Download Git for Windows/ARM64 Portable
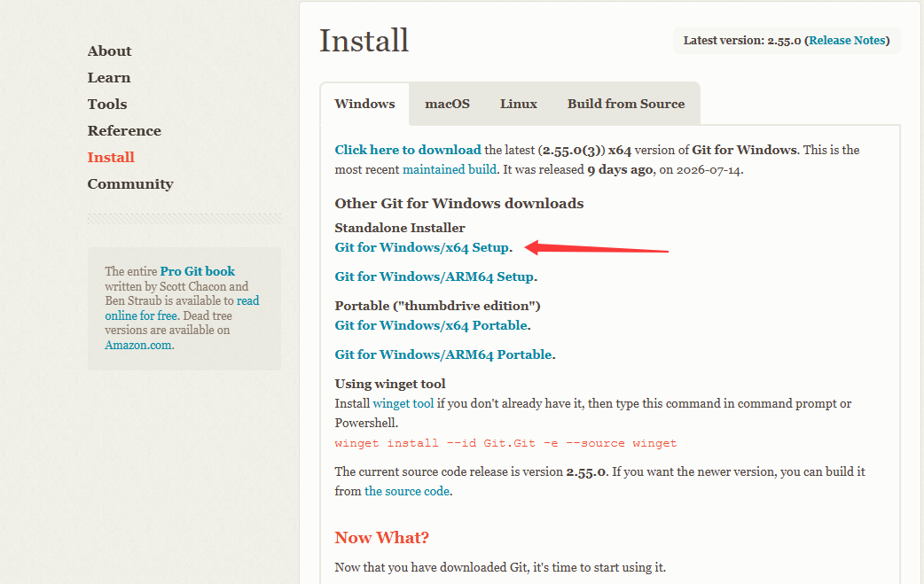 coord(443,355)
